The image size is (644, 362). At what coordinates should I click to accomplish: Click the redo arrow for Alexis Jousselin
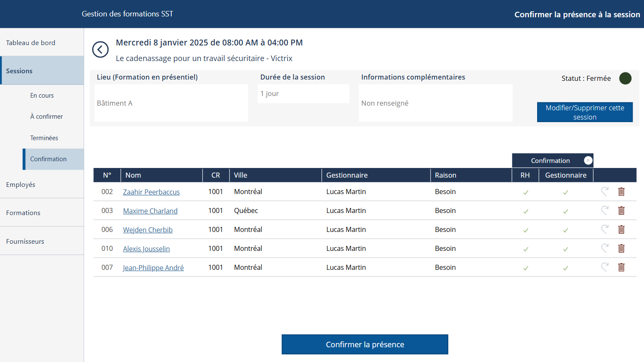pos(605,248)
